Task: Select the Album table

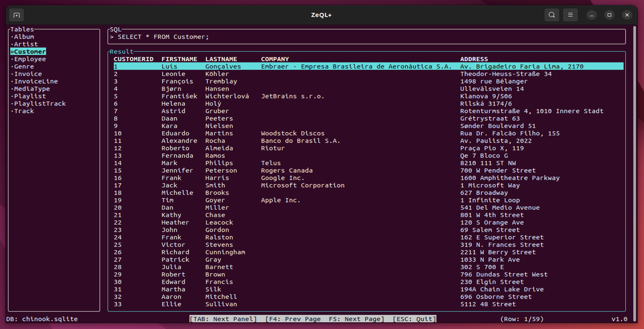Action: tap(24, 37)
